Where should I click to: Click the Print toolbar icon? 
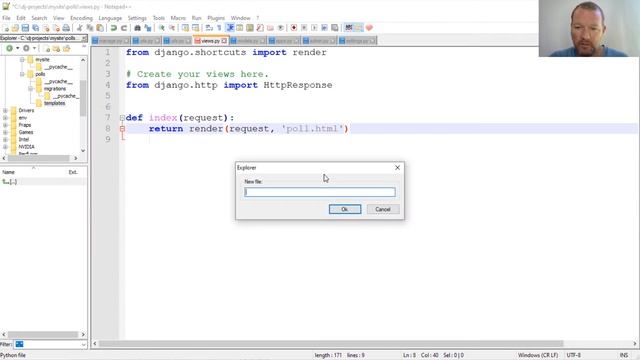tap(66, 28)
